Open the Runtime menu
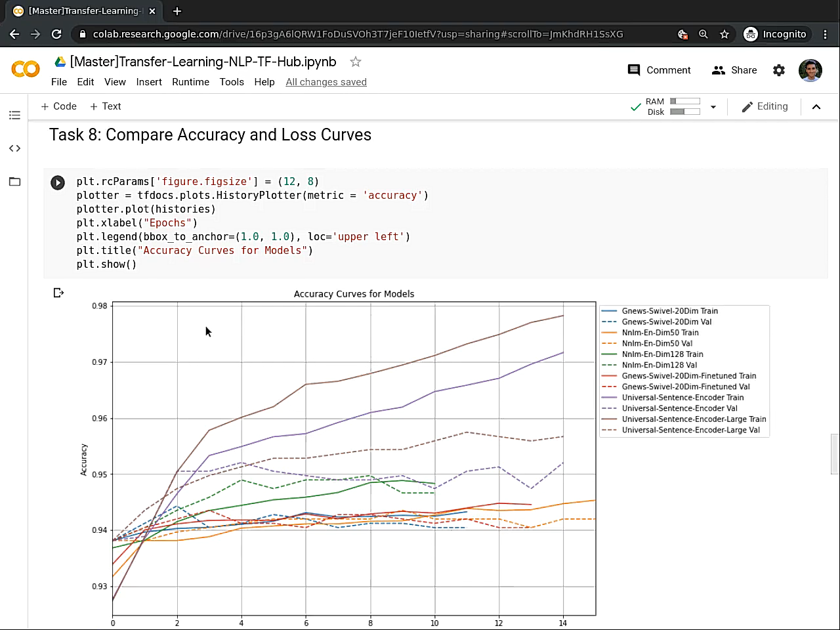The image size is (840, 630). pos(190,82)
